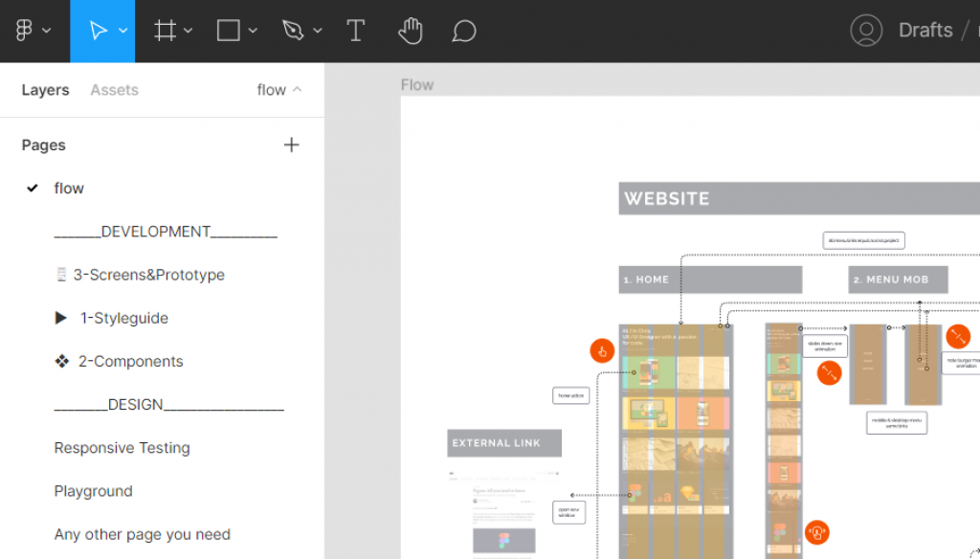Select the Move tool
This screenshot has width=980, height=559.
pyautogui.click(x=98, y=31)
